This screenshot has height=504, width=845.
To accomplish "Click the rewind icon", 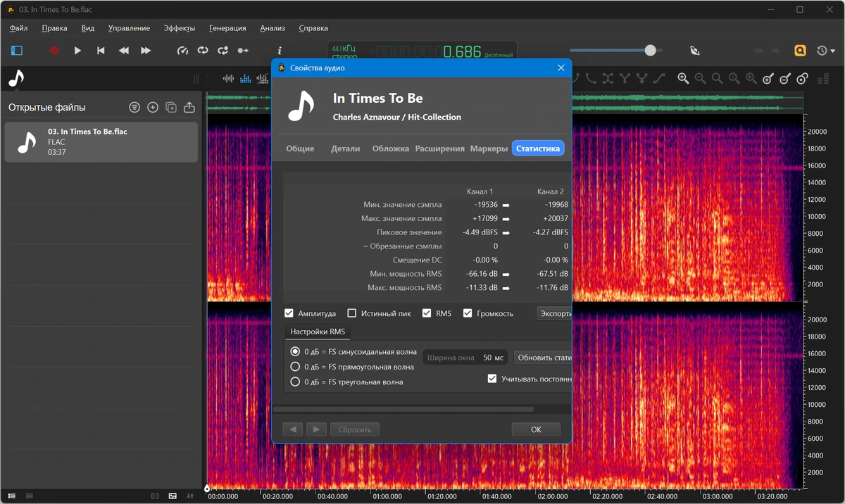I will coord(124,51).
